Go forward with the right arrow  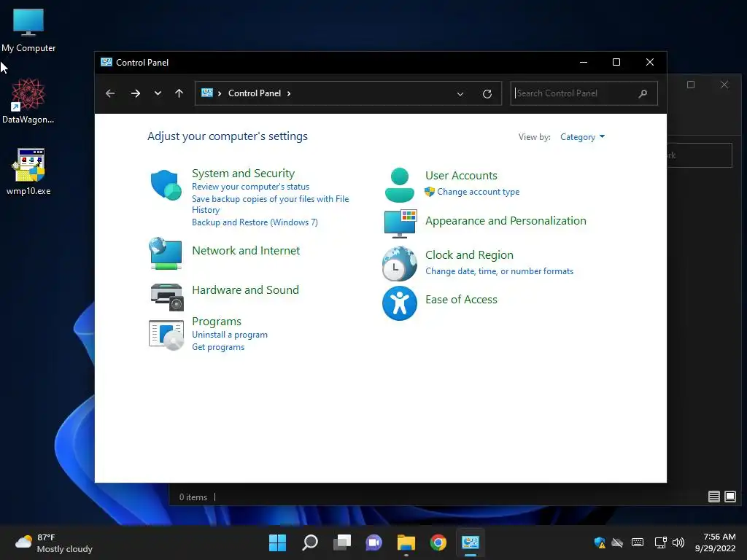(136, 93)
